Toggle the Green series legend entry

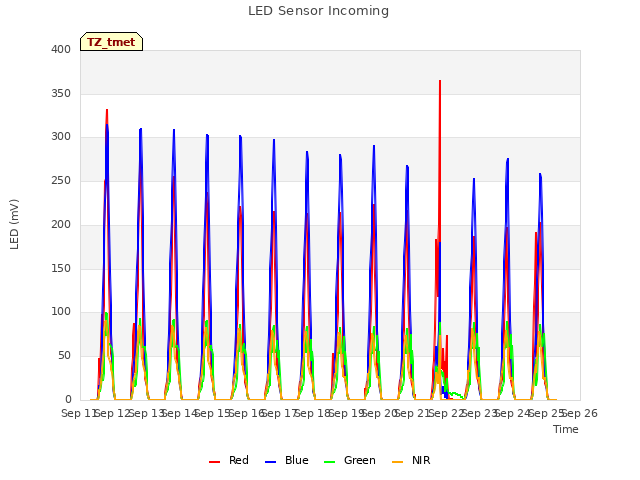(x=349, y=460)
